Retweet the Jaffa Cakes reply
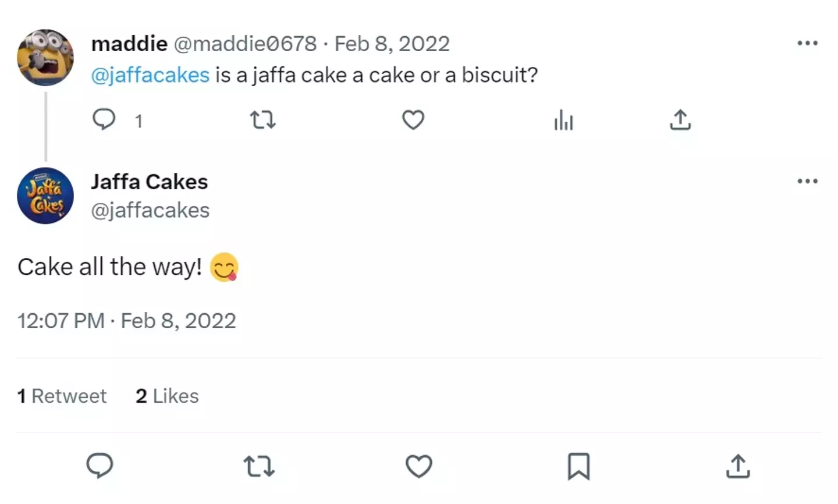The height and width of the screenshot is (504, 838). coord(258,466)
